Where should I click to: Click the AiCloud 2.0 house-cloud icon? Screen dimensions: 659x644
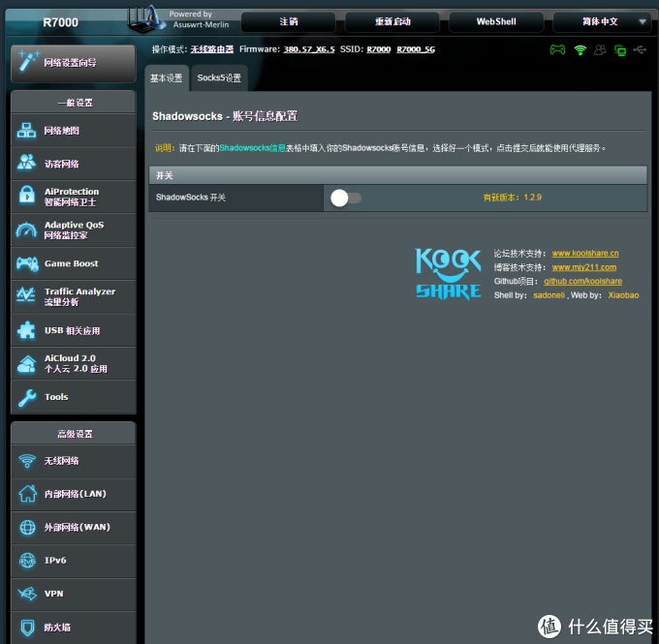[27, 364]
